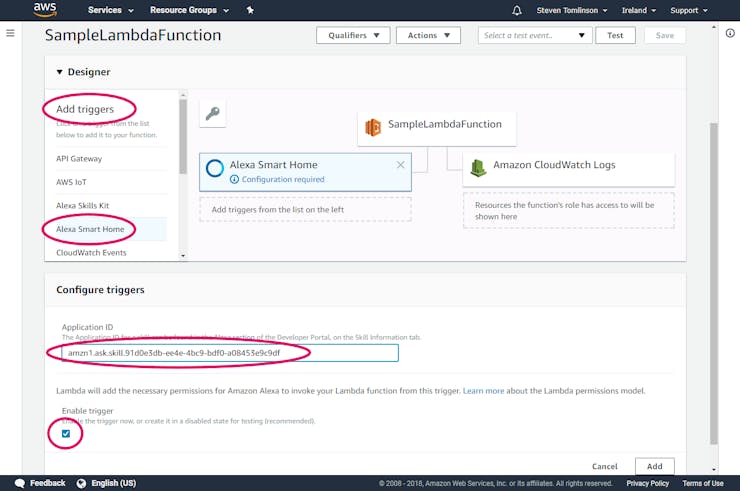Open the Learn more link
Screen dimensions: 740x491
[x=483, y=391]
